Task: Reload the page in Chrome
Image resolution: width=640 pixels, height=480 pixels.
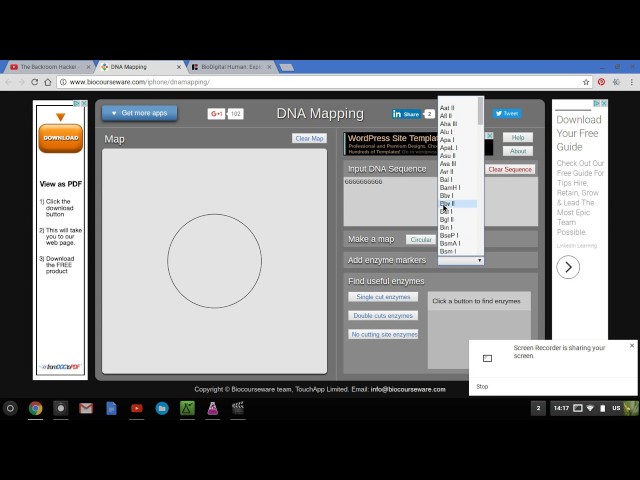Action: [35, 82]
